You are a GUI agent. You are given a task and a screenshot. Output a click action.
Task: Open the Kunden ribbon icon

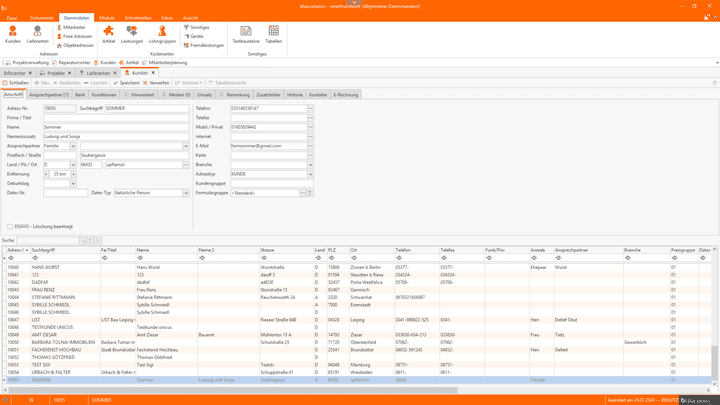(x=13, y=35)
